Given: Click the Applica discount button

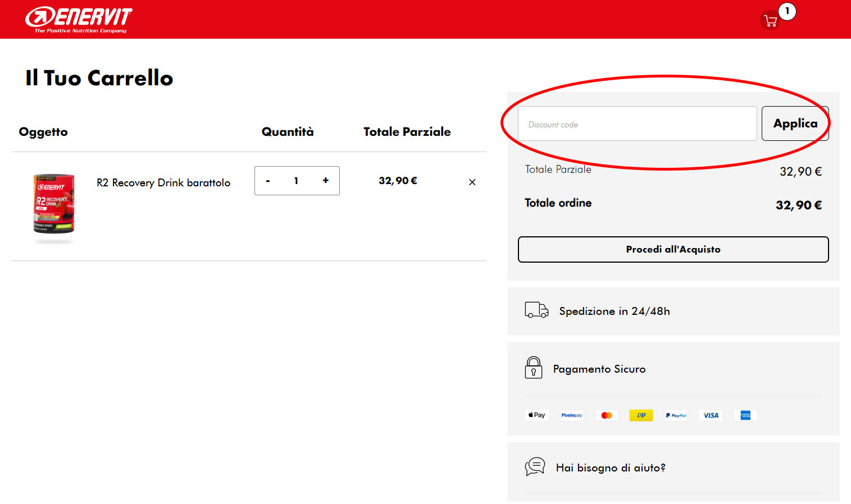Looking at the screenshot, I should 795,123.
